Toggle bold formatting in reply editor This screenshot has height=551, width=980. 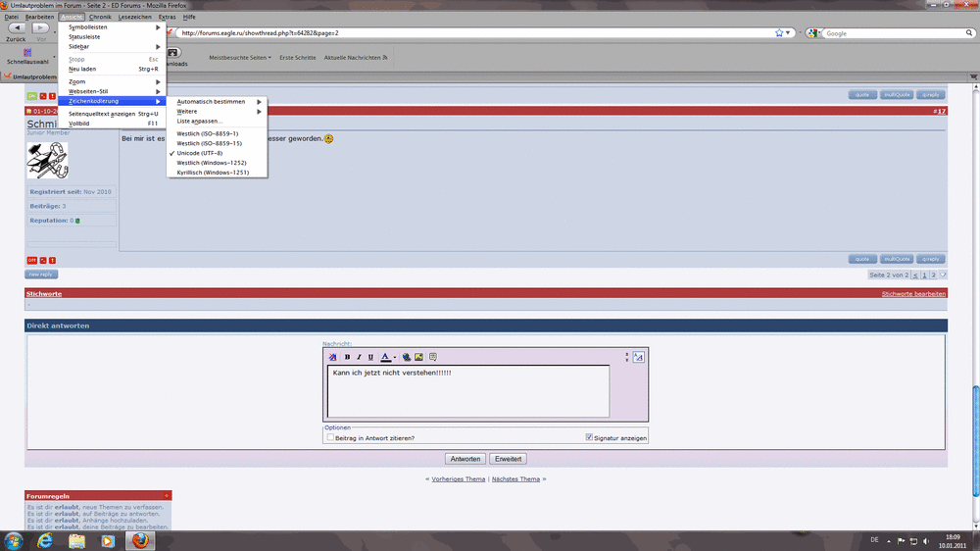coord(348,357)
